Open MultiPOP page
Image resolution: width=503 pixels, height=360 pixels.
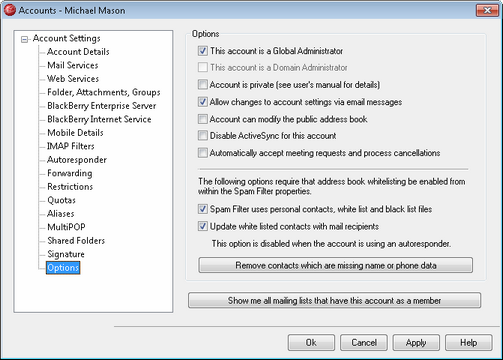tap(66, 227)
